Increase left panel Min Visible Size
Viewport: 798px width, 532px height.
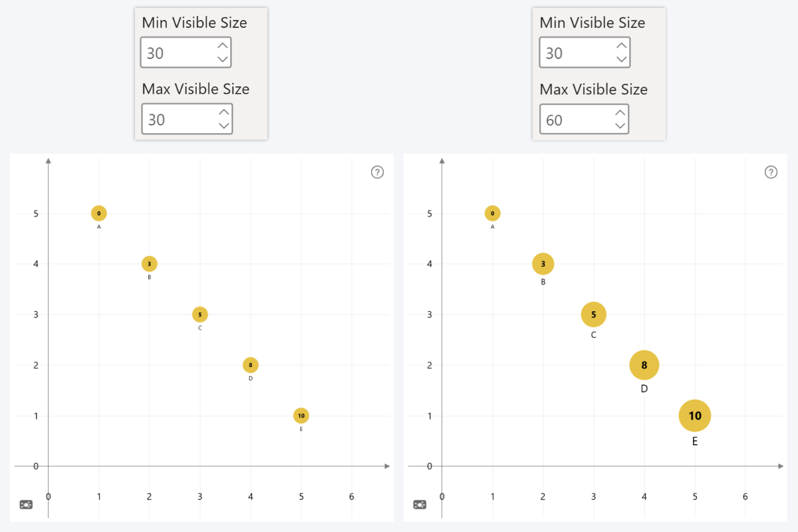pos(223,46)
